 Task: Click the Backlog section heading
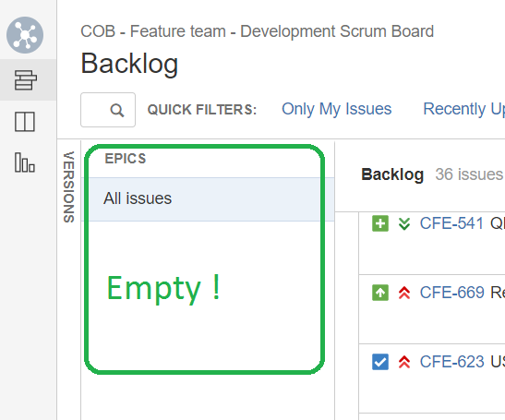coord(392,174)
